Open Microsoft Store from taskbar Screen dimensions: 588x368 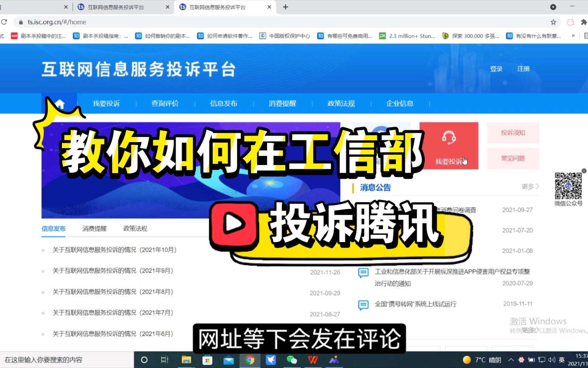207,360
